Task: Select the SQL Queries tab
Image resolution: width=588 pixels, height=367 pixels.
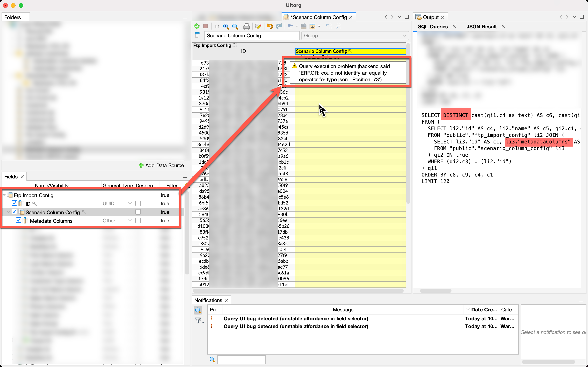Action: coord(433,26)
